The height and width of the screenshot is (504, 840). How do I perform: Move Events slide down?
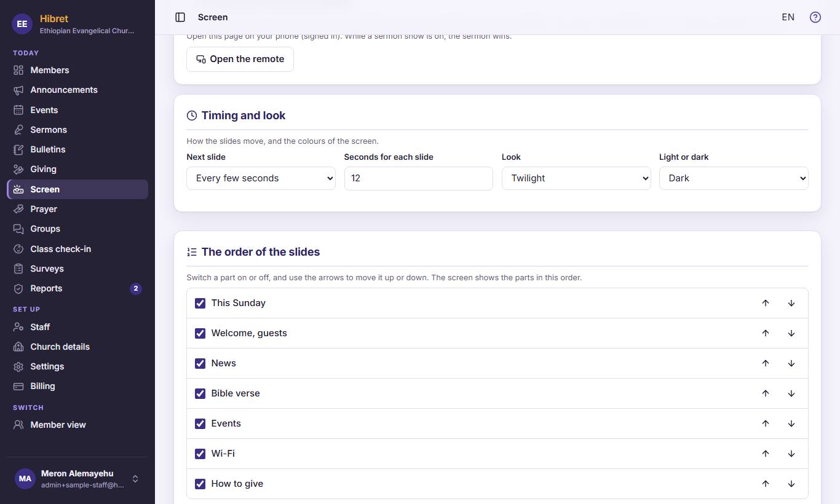[x=791, y=423]
